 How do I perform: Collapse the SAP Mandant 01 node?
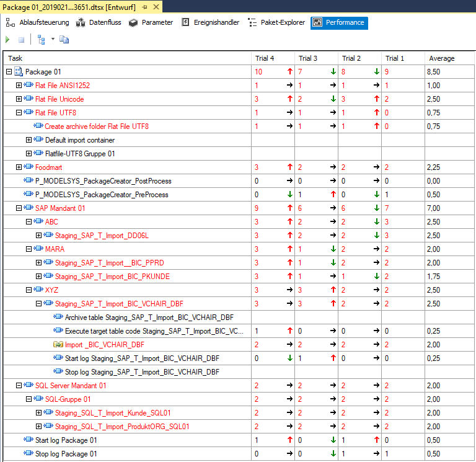tap(19, 208)
